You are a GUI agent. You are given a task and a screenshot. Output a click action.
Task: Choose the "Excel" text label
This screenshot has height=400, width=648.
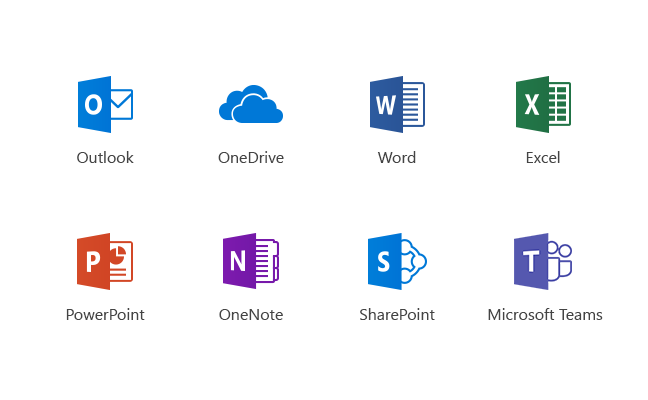tap(543, 158)
